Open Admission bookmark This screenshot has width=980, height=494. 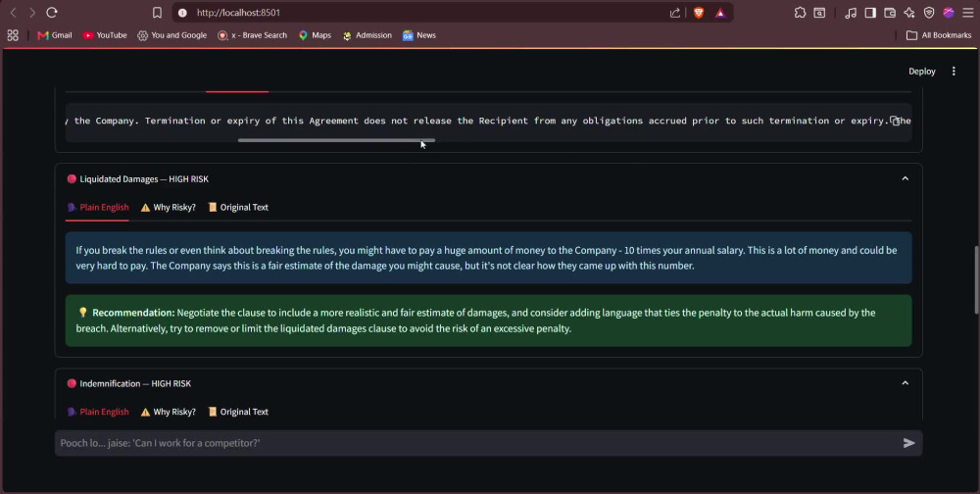(x=367, y=35)
